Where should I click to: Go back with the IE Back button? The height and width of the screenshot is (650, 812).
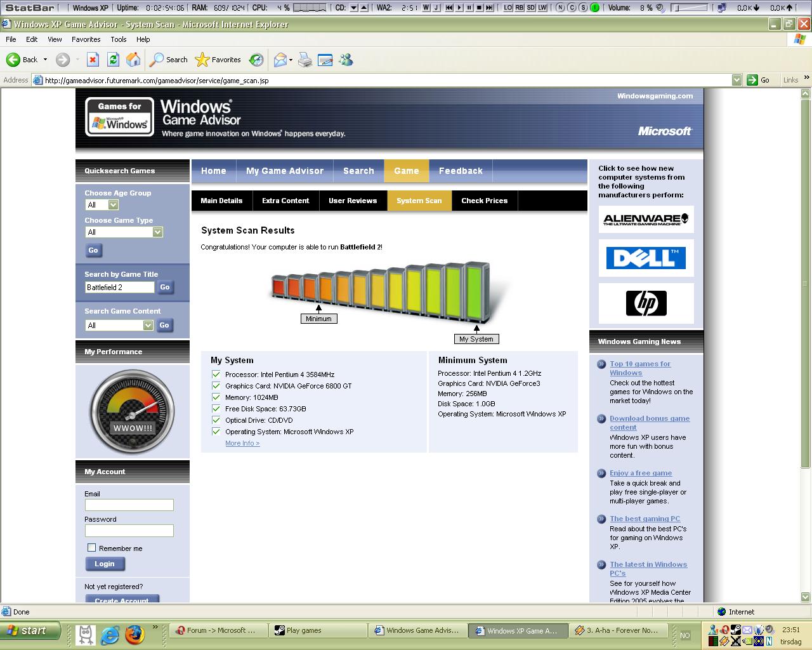click(x=22, y=60)
